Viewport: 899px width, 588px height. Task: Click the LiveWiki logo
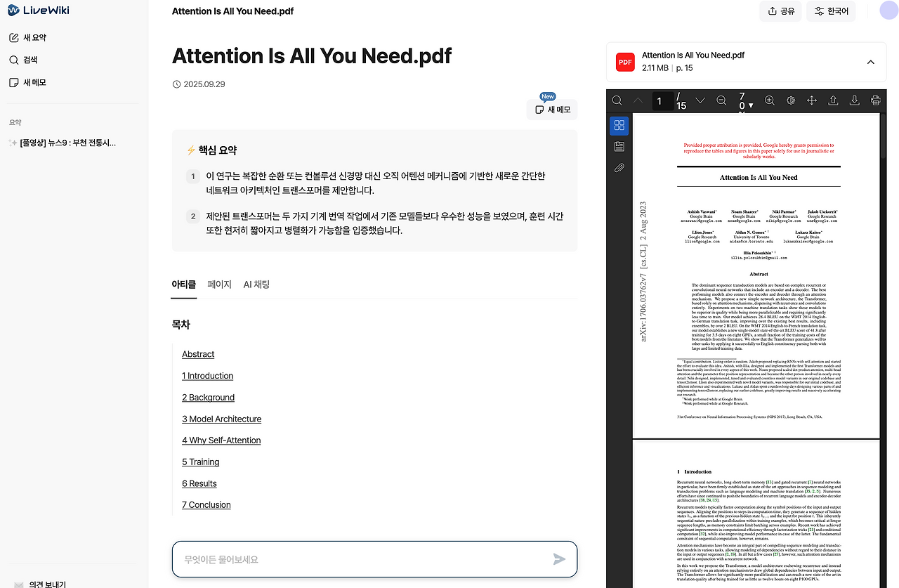coord(39,11)
